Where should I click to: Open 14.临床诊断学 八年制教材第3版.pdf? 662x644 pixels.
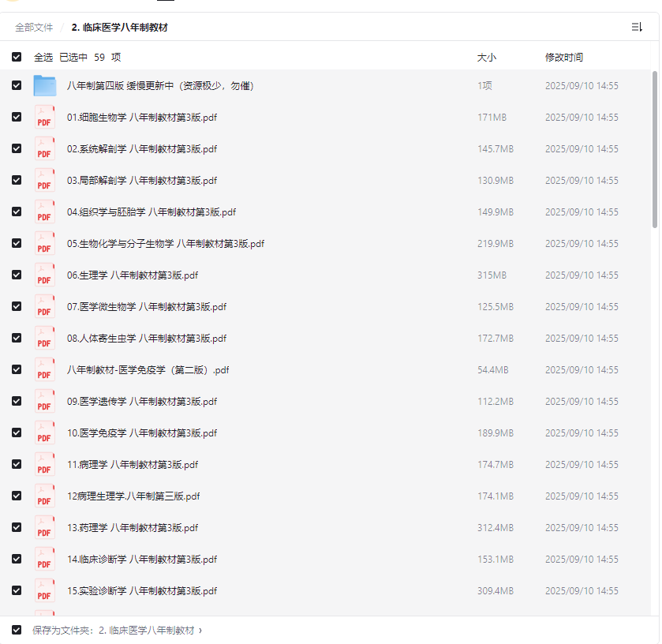coord(142,560)
